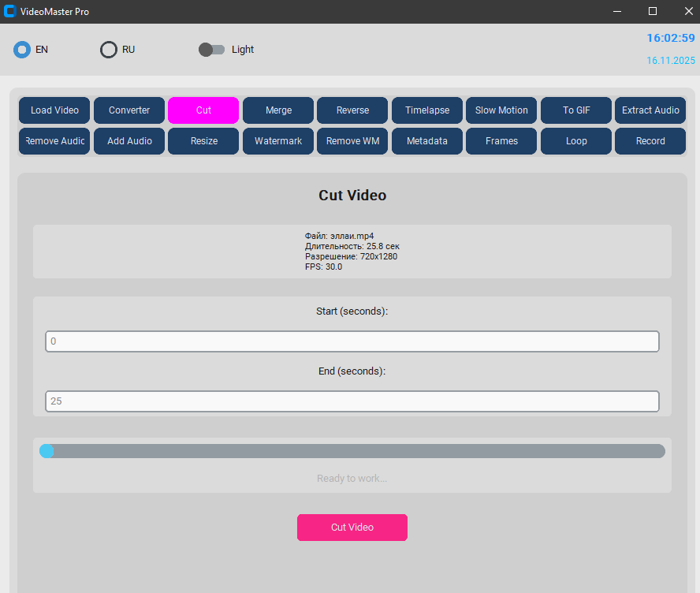Open the Record tab
Viewport: 700px width, 593px height.
coord(650,141)
